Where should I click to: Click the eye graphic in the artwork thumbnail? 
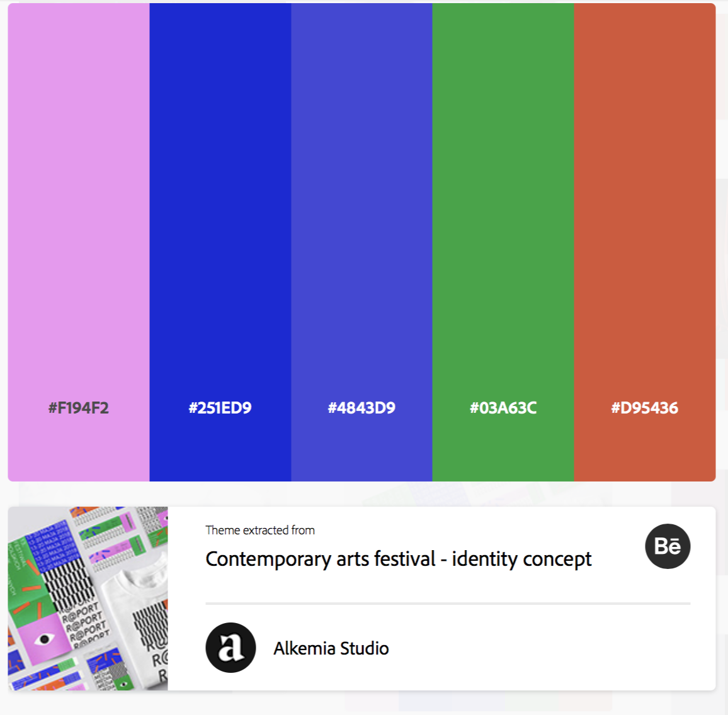44,639
